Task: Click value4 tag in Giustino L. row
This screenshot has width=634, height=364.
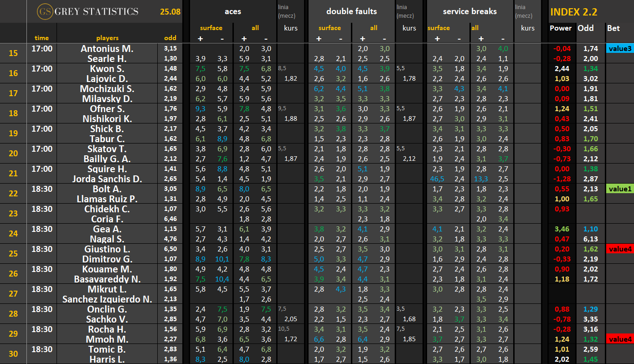Action: [619, 249]
